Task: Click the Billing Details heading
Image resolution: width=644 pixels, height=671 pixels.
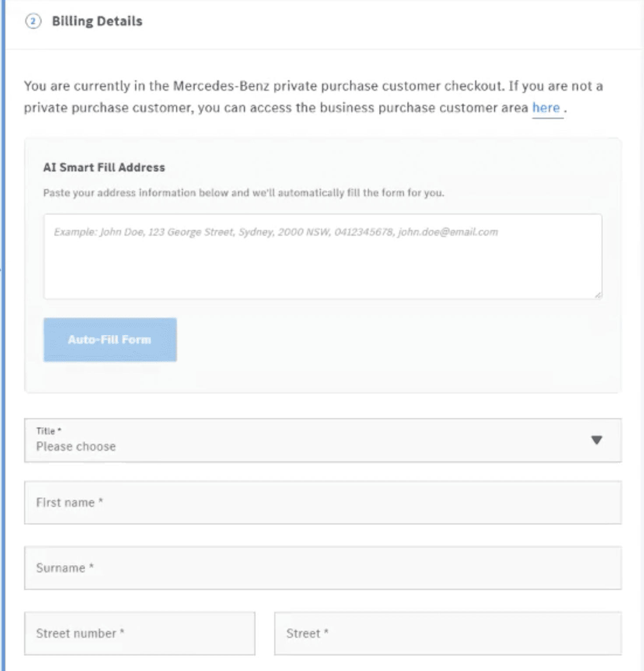Action: pos(97,21)
